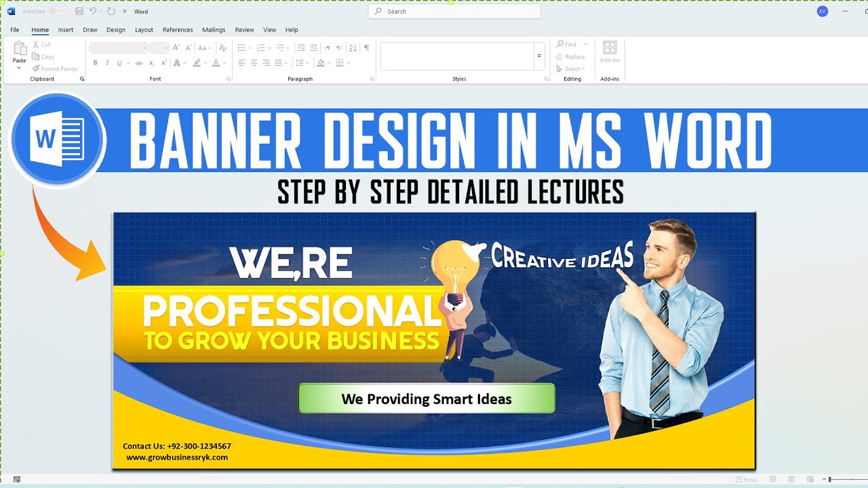This screenshot has height=488, width=868.
Task: Click the Paste clipboard icon
Action: [x=20, y=49]
